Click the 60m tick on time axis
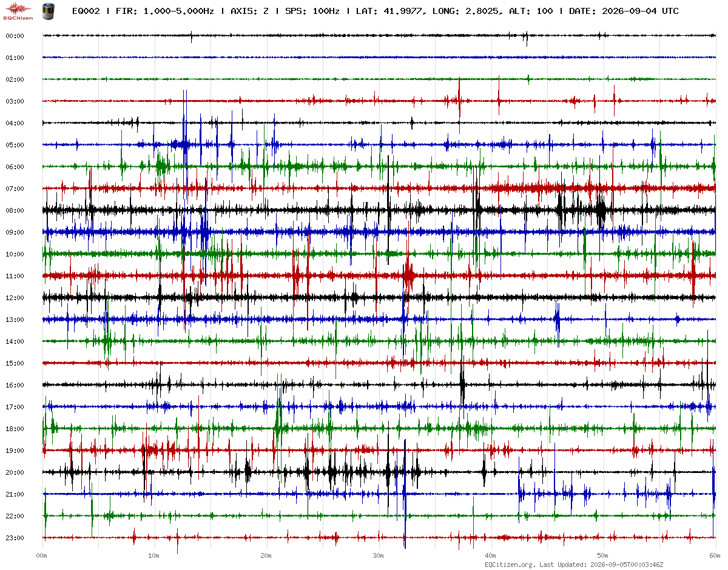 pyautogui.click(x=715, y=555)
